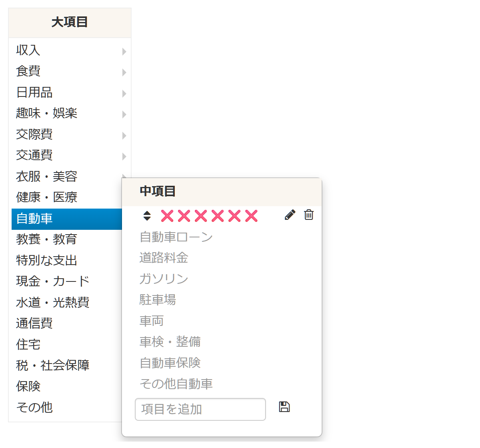The image size is (480, 448).
Task: Expand the 収入 category arrow
Action: click(x=124, y=51)
